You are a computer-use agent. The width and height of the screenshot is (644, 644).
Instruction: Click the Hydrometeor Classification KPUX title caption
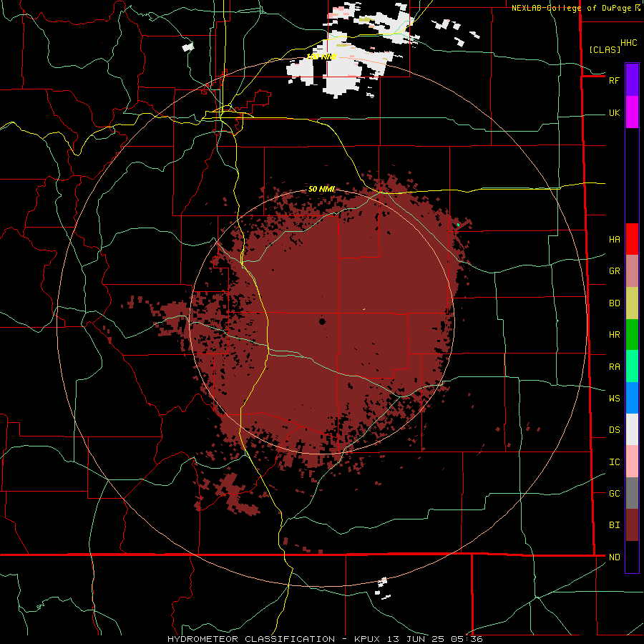(325, 639)
